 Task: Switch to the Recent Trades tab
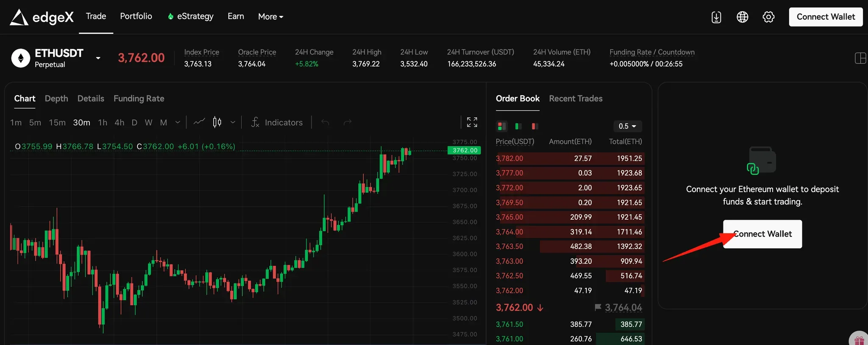576,99
